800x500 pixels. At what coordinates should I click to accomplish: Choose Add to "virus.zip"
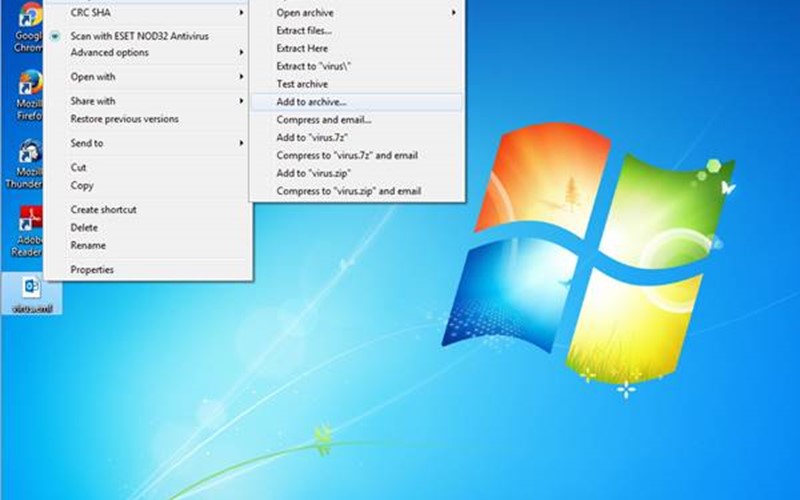point(357,173)
